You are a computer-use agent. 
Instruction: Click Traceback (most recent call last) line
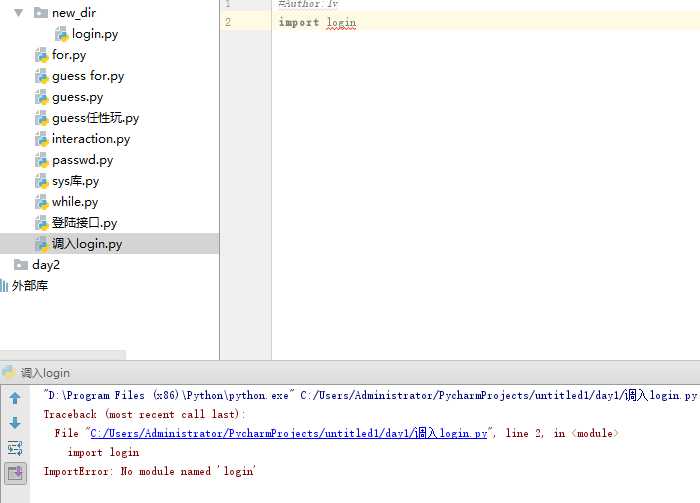pos(145,414)
